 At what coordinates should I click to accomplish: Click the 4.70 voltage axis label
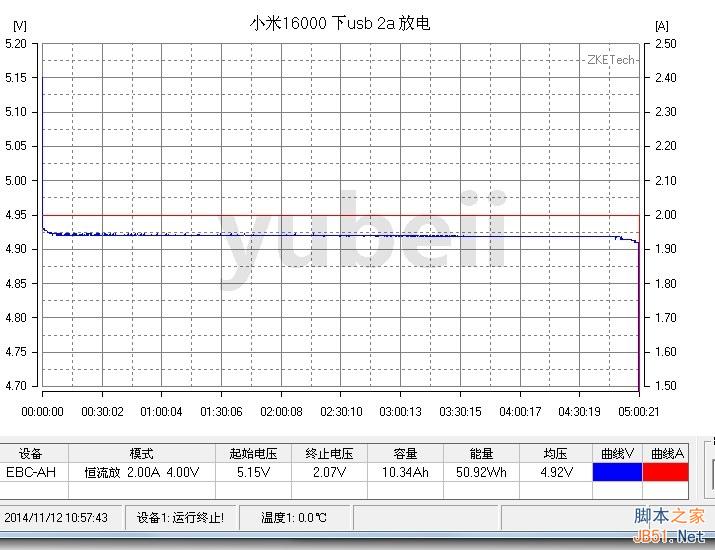16,386
